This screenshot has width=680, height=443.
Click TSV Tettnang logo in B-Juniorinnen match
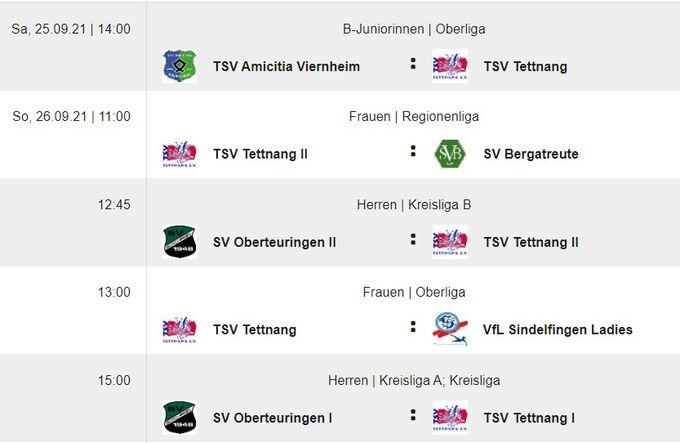coord(450,66)
